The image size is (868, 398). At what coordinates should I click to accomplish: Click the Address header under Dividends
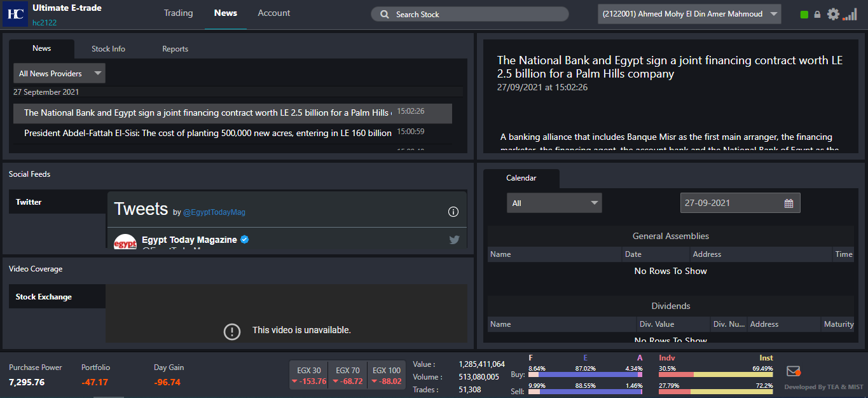point(784,324)
